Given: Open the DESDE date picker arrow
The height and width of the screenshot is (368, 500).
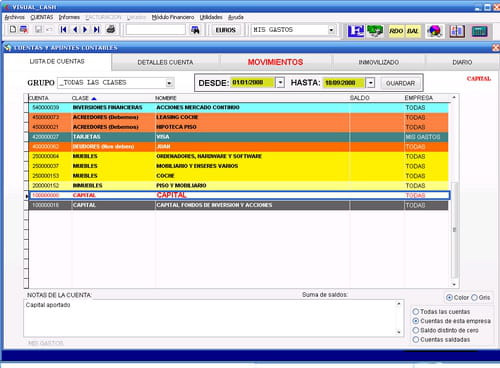Looking at the screenshot, I should click(x=281, y=82).
